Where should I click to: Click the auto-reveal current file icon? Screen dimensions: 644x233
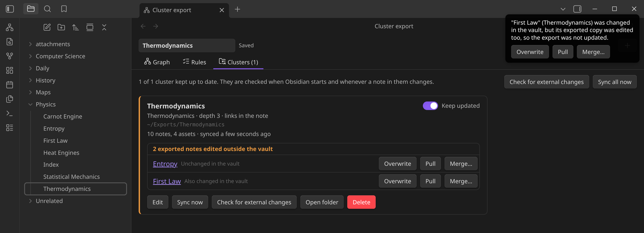click(90, 27)
